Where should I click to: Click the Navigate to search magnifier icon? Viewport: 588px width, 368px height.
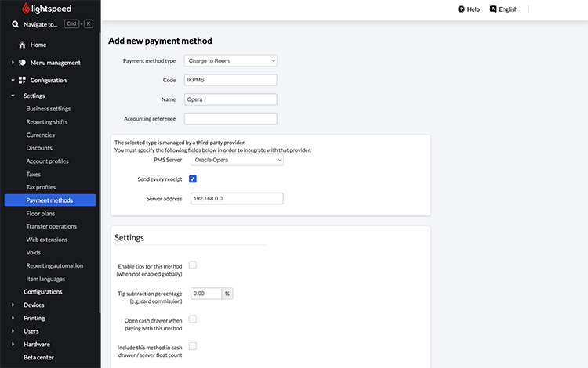click(16, 24)
